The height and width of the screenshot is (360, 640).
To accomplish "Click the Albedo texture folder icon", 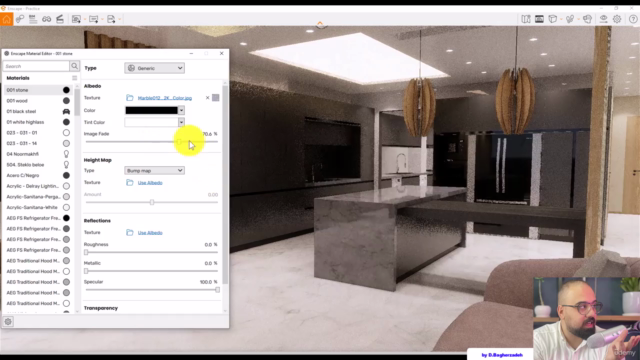I will pyautogui.click(x=129, y=98).
